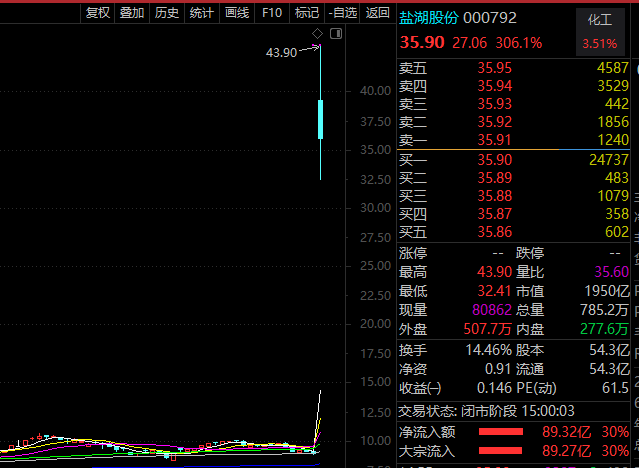This screenshot has height=468, width=639.
Task: Click the 306.1% change percentage
Action: click(519, 43)
